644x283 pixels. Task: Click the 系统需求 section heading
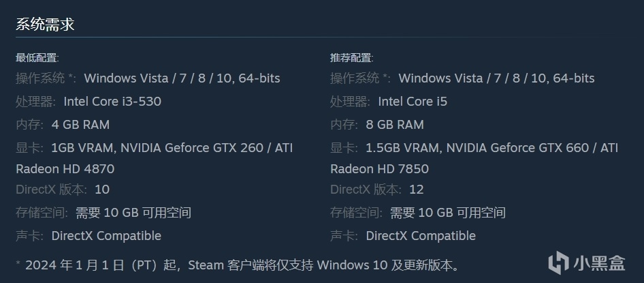tap(45, 25)
